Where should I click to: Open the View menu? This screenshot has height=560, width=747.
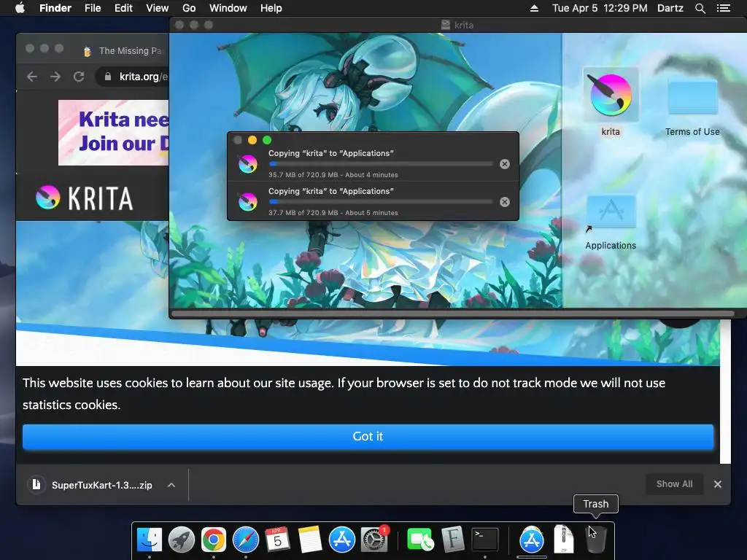click(x=158, y=8)
